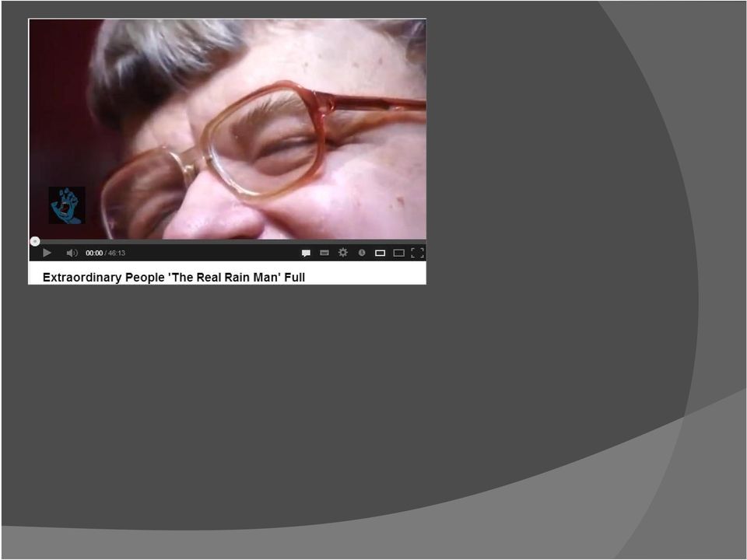Enter fullscreen with the corner brackets icon
Image resolution: width=747 pixels, height=560 pixels.
[417, 253]
